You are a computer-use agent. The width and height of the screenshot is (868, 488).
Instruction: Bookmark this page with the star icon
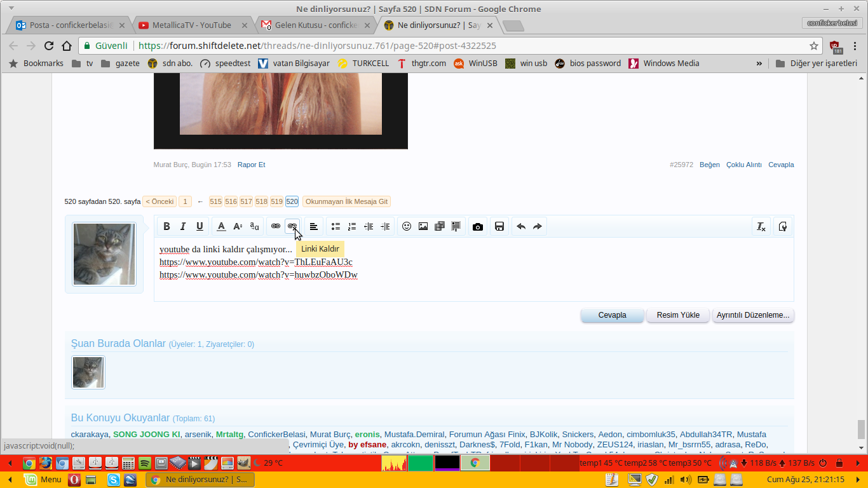click(x=813, y=46)
